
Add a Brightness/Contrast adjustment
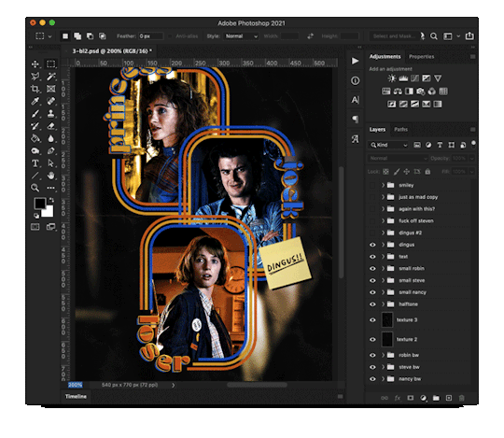[x=392, y=78]
